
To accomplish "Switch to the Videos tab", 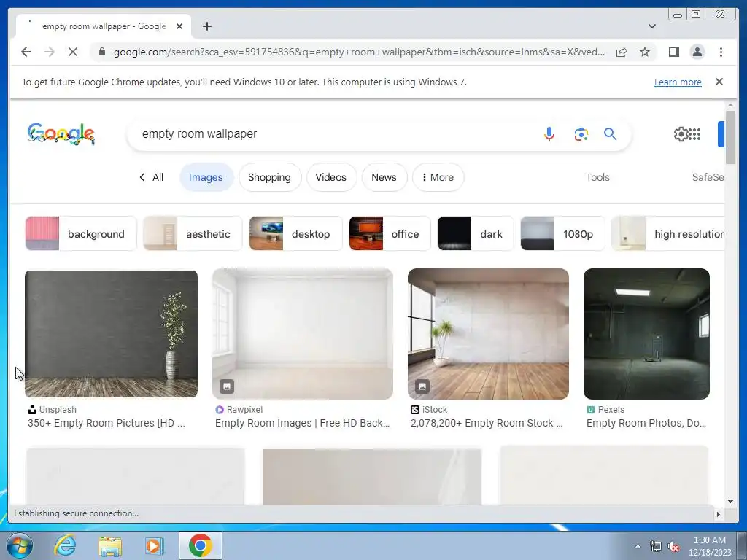I will [x=330, y=177].
